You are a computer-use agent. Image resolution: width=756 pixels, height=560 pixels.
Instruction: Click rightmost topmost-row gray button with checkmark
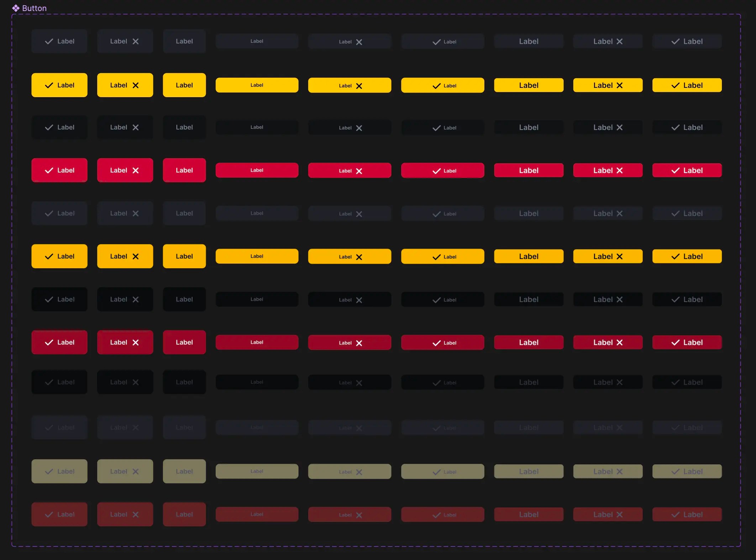click(687, 41)
